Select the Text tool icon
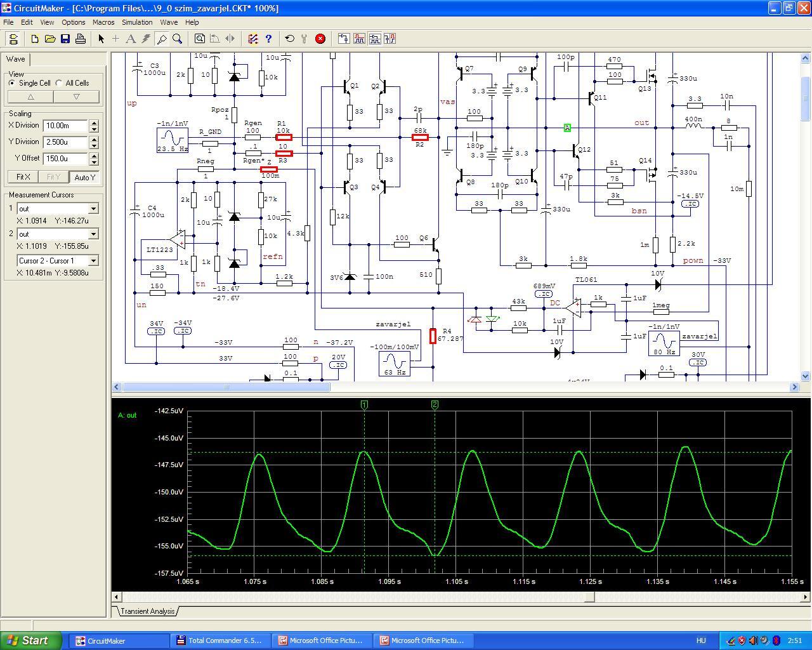 (x=131, y=39)
